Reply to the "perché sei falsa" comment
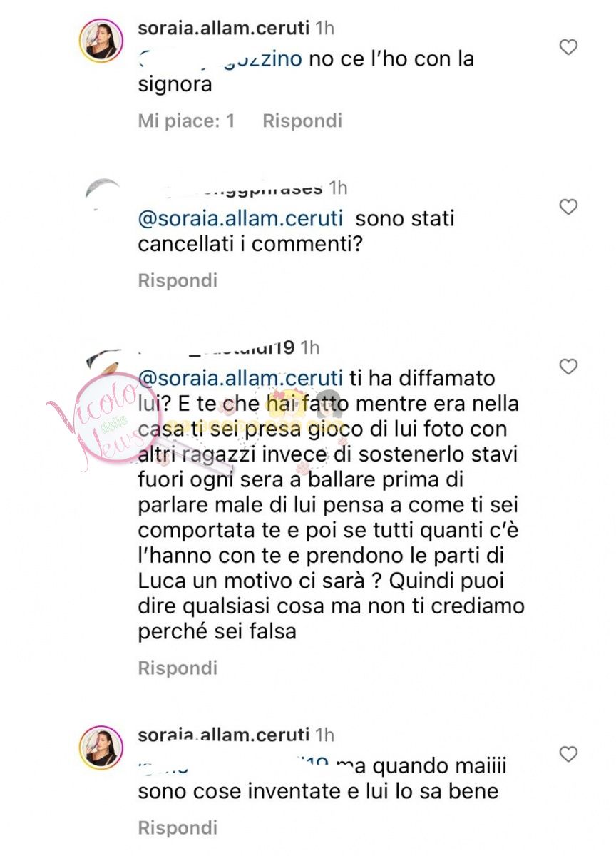Image resolution: width=616 pixels, height=856 pixels. coord(178,668)
